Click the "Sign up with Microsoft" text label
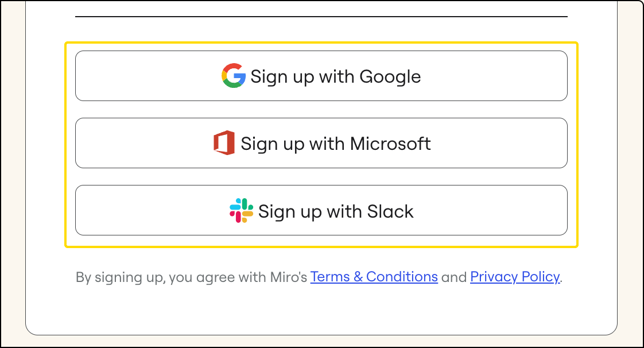The height and width of the screenshot is (348, 644). tap(336, 144)
